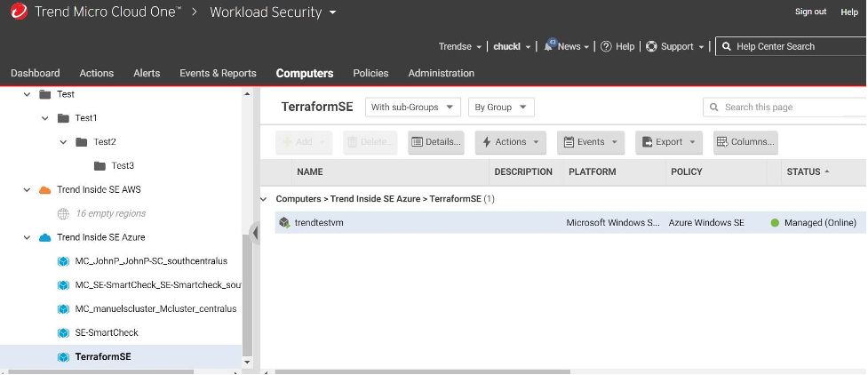
Task: Click the MC_JohnP resource group cube icon
Action: 64,261
